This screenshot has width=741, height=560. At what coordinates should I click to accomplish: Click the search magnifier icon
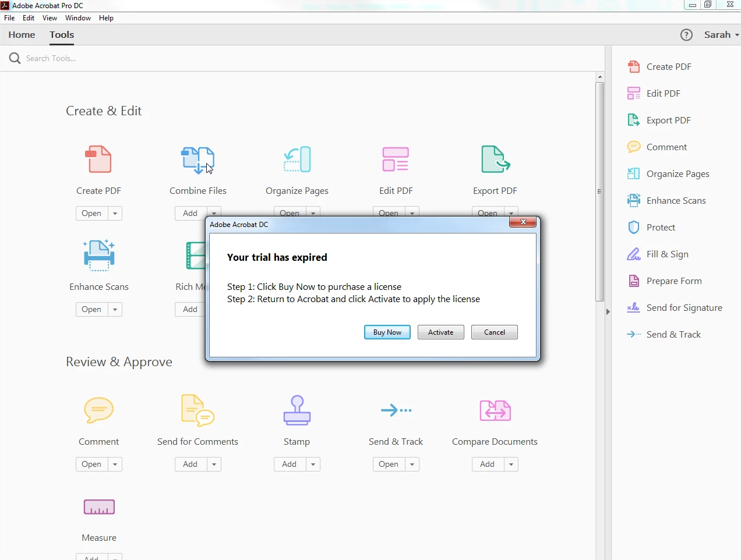point(15,58)
